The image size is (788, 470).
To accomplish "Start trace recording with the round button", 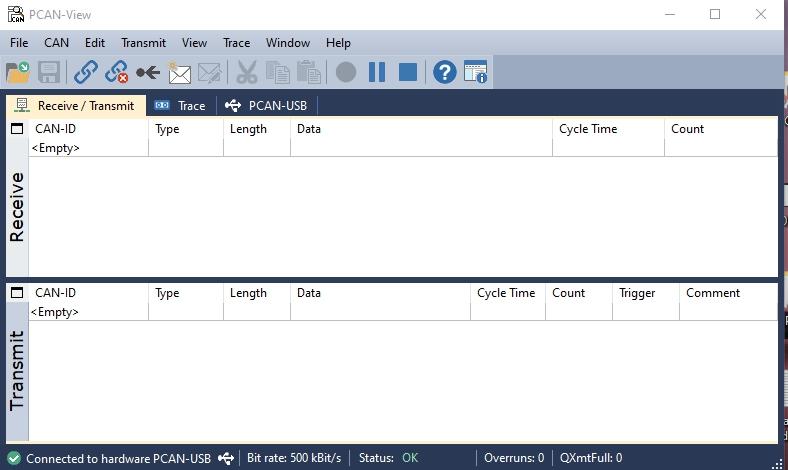I will coord(346,72).
